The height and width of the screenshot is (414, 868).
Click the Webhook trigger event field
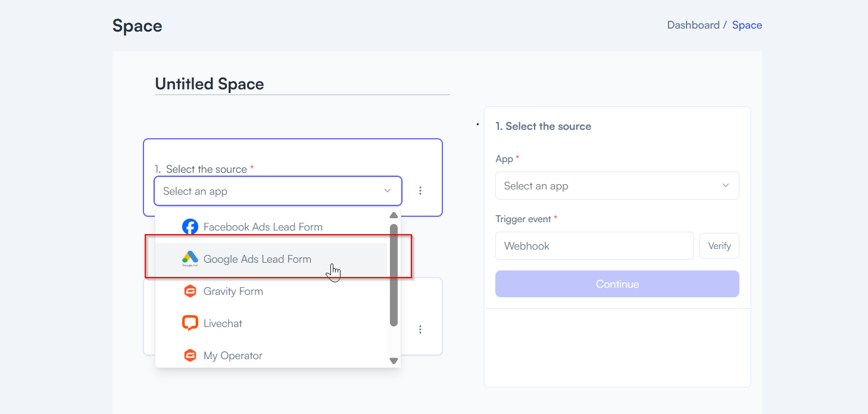pos(595,246)
